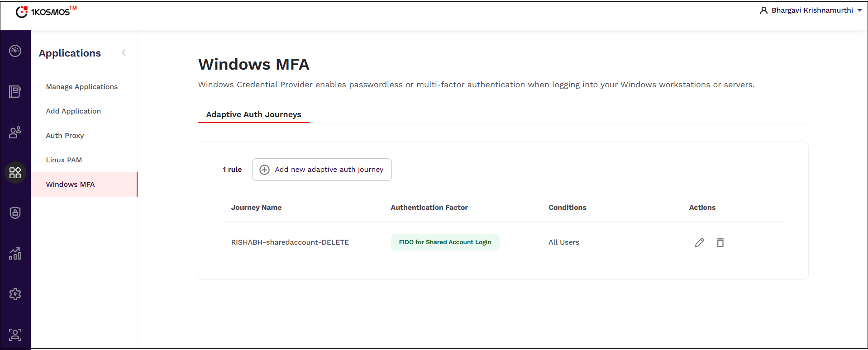Switch to the Adaptive Auth Journeys tab
Viewport: 868px width, 350px height.
[x=253, y=114]
